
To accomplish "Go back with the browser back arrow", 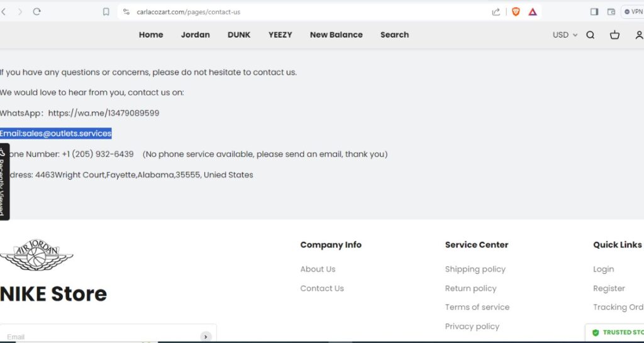I will coord(3,12).
